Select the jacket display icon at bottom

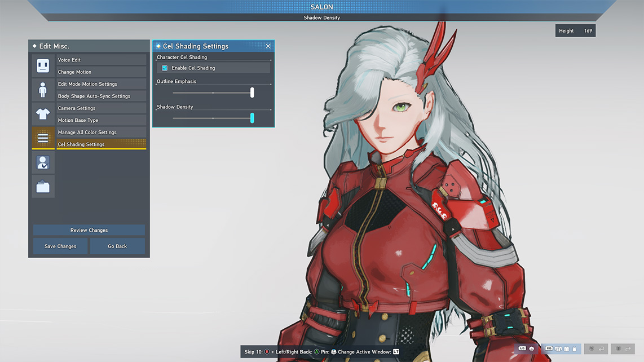tap(567, 348)
